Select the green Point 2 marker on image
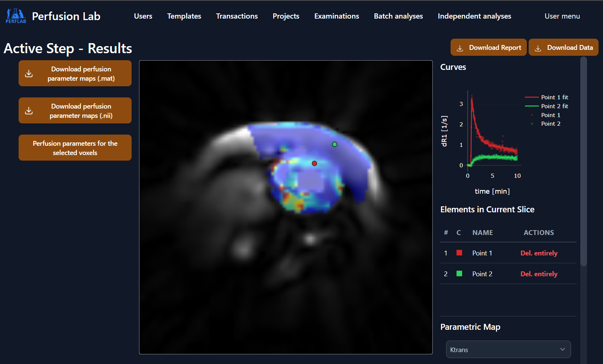The height and width of the screenshot is (364, 603). pyautogui.click(x=335, y=144)
